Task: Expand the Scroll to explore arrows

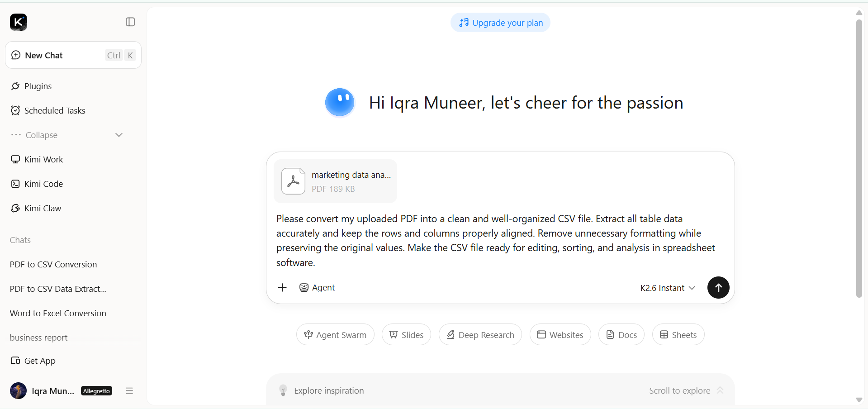Action: pos(720,390)
